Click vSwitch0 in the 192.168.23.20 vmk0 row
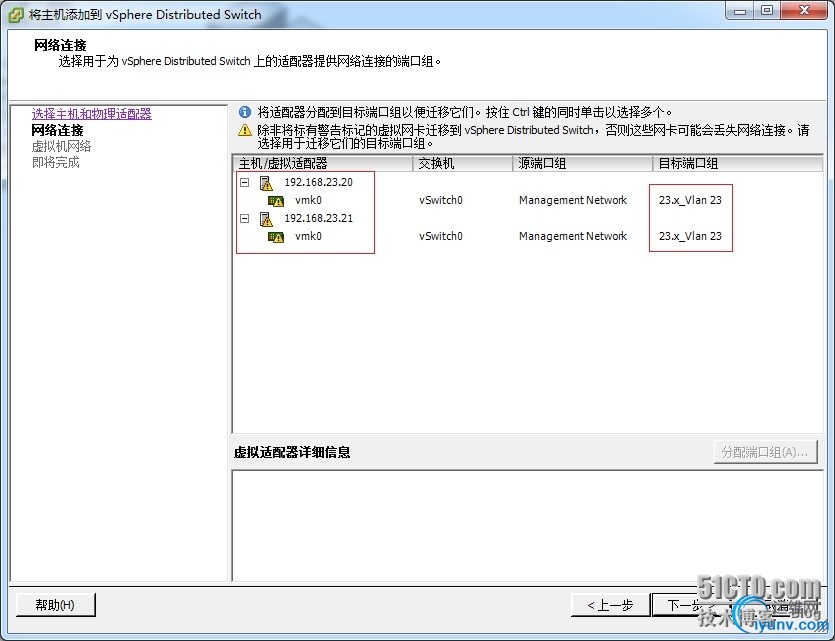The image size is (835, 641). [441, 200]
